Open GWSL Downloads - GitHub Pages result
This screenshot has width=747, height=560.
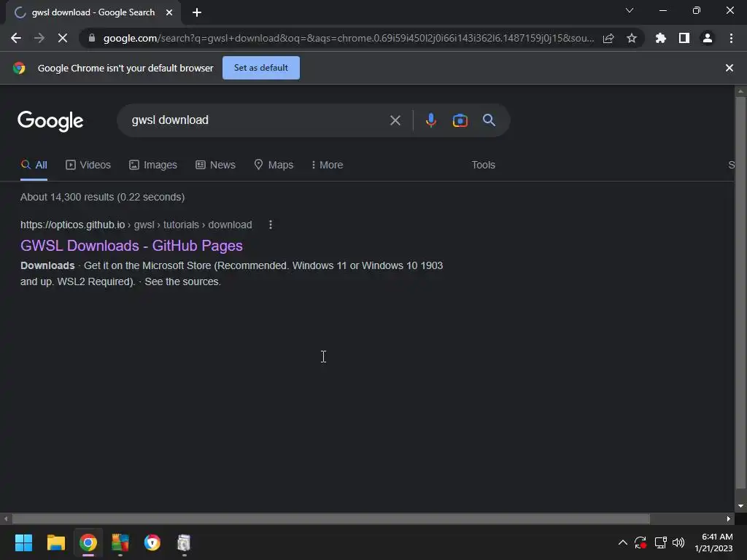[x=131, y=246]
